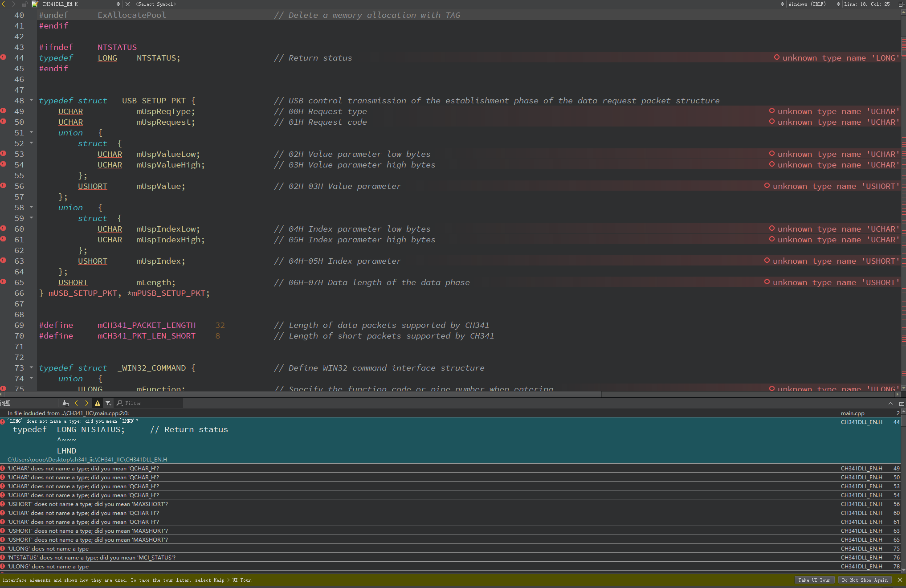Click line number 69 in the gutter

(19, 325)
